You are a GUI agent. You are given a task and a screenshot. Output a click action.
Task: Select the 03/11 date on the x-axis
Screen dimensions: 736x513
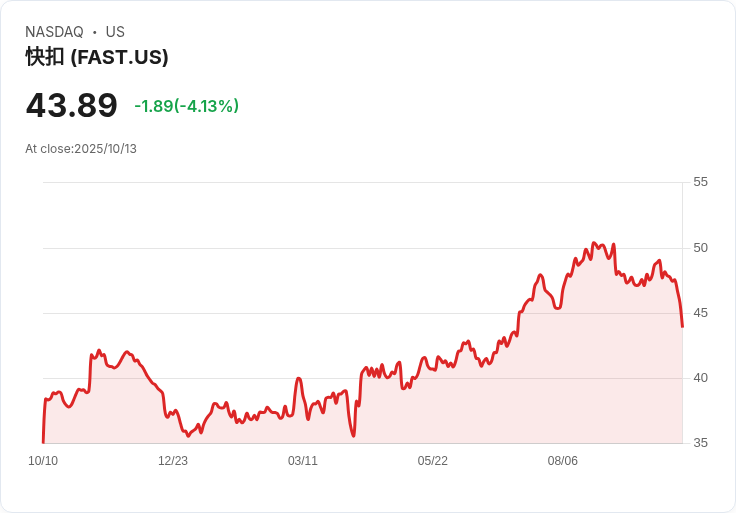303,461
